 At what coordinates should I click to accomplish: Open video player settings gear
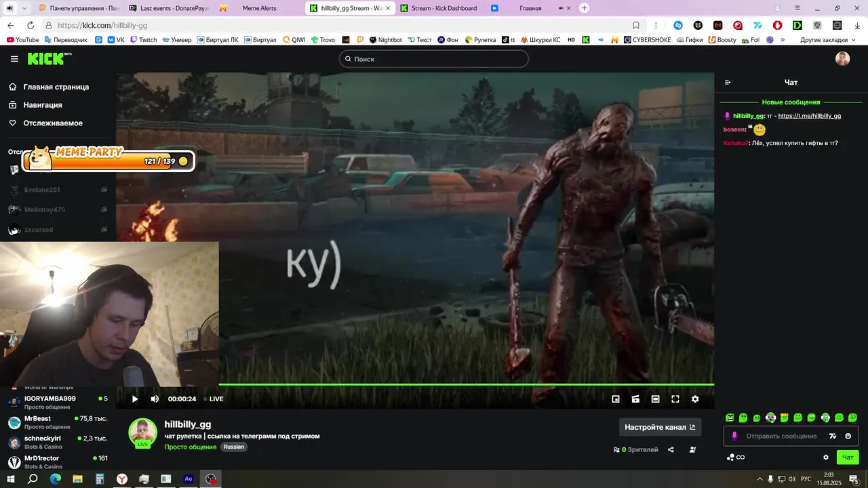click(695, 399)
